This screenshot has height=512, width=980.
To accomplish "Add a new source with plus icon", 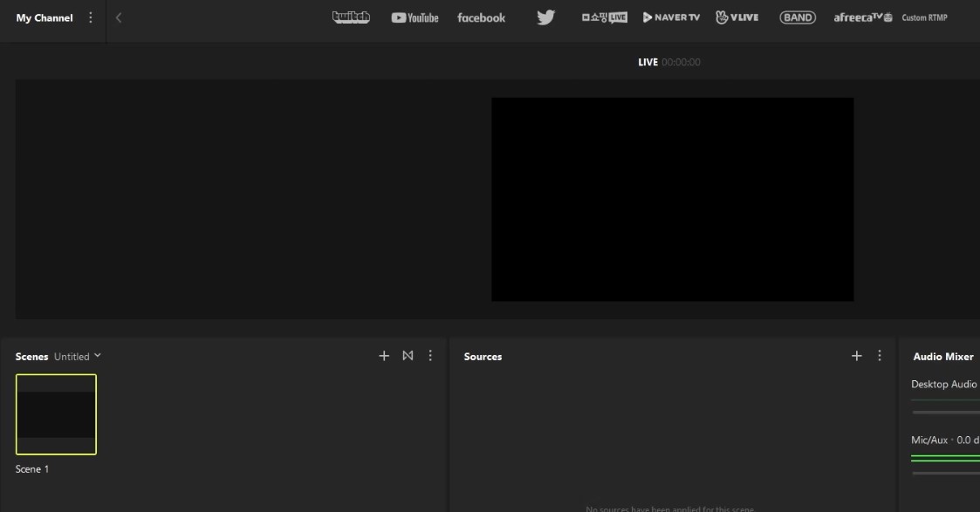I will point(857,356).
